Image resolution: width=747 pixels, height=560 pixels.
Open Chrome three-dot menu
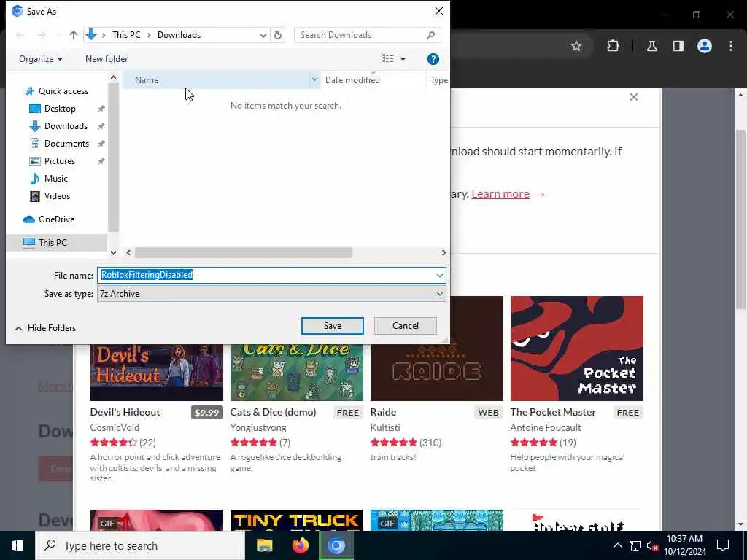click(x=731, y=46)
